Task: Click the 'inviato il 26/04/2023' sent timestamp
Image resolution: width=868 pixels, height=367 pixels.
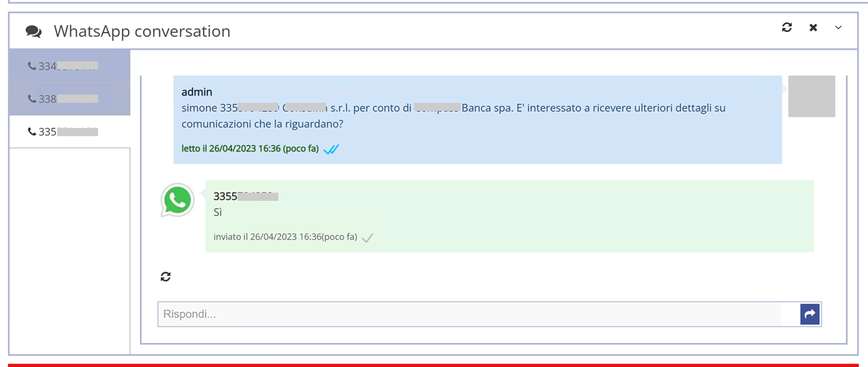Action: 285,237
